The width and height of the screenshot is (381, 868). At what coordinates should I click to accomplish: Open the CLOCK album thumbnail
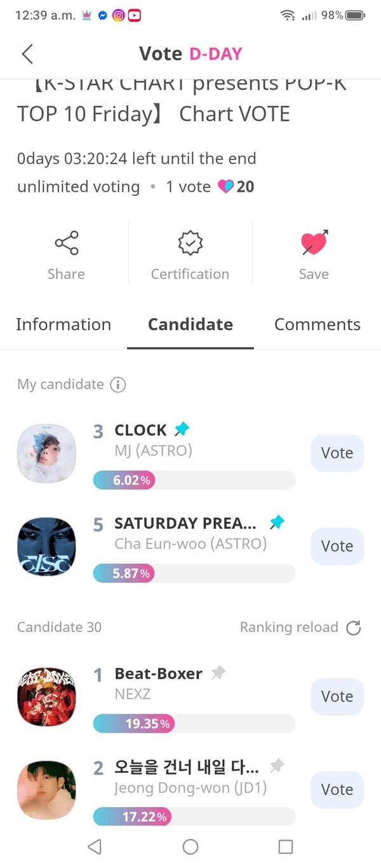pos(46,453)
